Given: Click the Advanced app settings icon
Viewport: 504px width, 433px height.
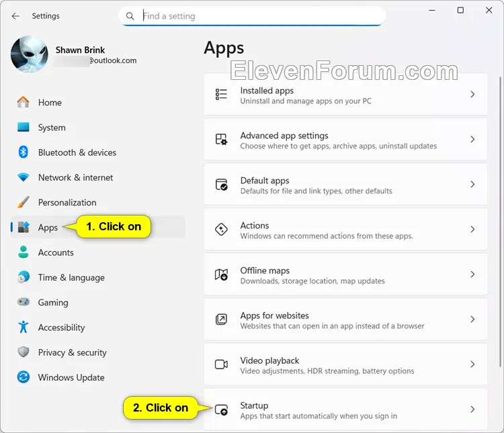Looking at the screenshot, I should pos(221,140).
